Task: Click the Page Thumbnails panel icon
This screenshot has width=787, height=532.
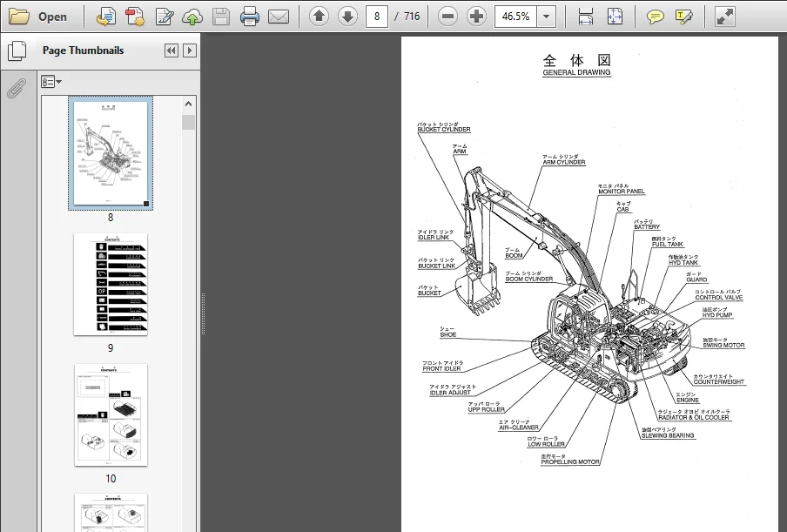Action: [17, 51]
